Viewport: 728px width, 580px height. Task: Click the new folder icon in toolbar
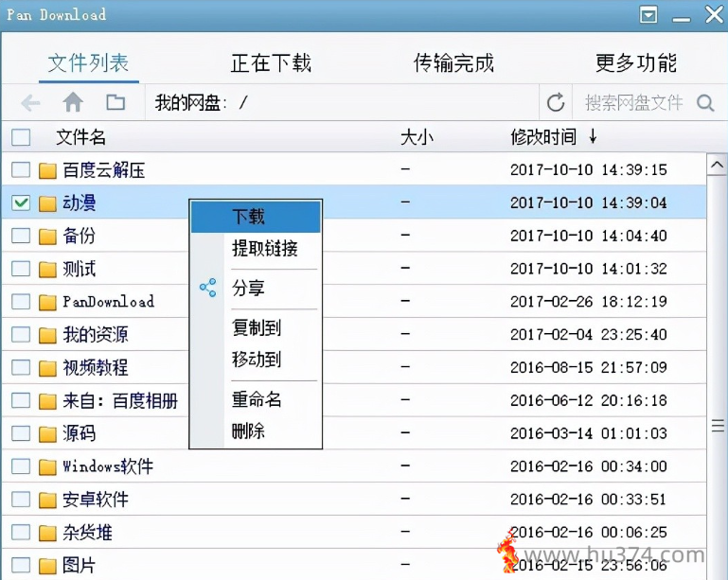115,102
